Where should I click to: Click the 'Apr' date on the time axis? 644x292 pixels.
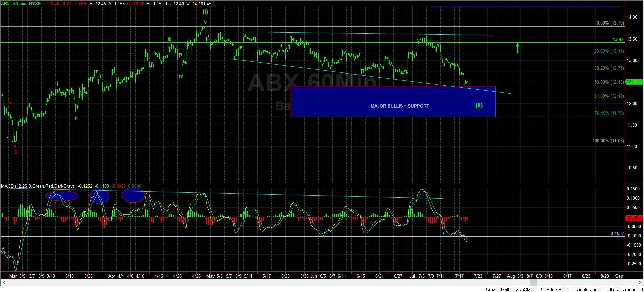112,276
